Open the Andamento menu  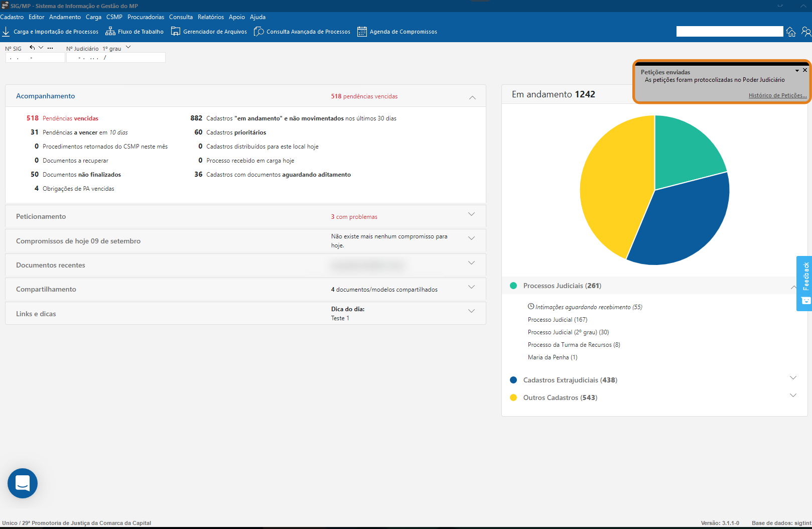coord(65,17)
